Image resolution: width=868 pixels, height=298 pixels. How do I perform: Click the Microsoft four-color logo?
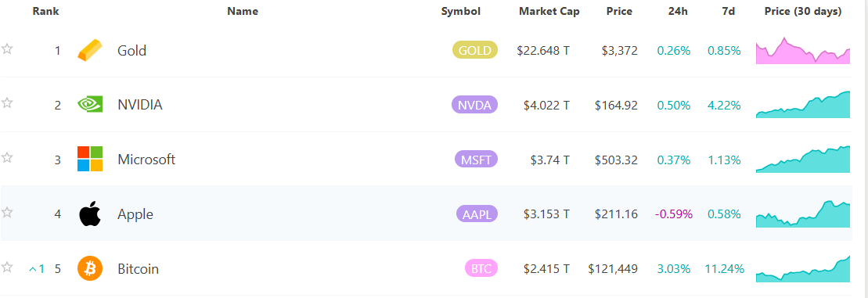pos(90,159)
